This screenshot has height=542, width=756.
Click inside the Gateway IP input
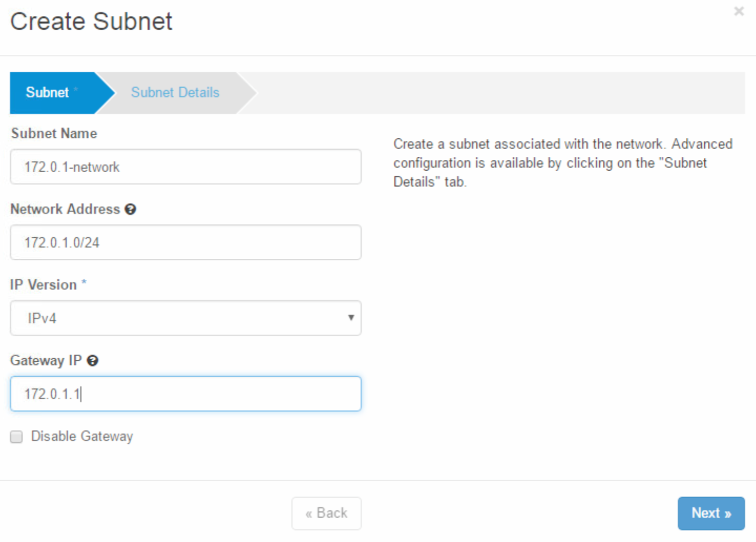click(185, 394)
